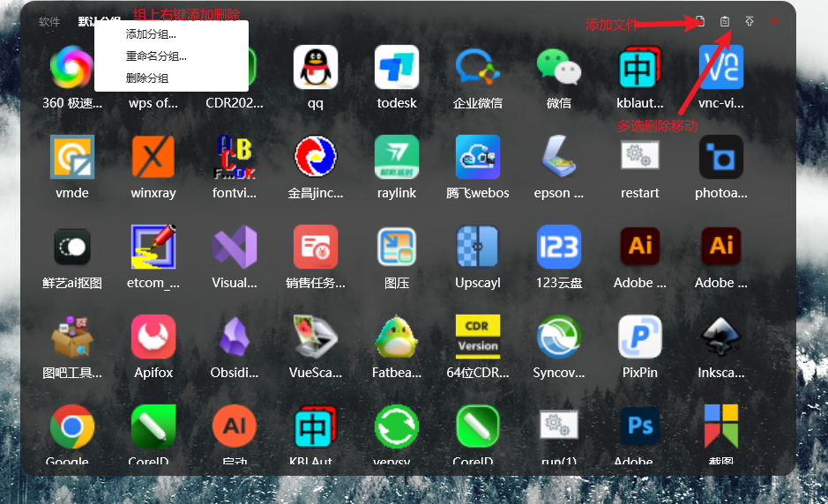828x504 pixels.
Task: Open the Upscayl shortcut
Action: click(478, 247)
